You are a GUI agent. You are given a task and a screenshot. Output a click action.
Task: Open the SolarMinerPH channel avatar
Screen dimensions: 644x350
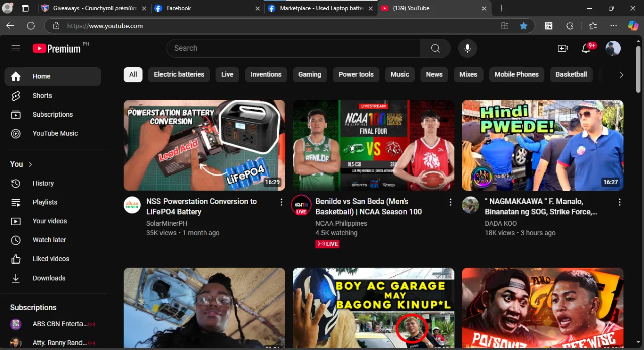point(132,205)
